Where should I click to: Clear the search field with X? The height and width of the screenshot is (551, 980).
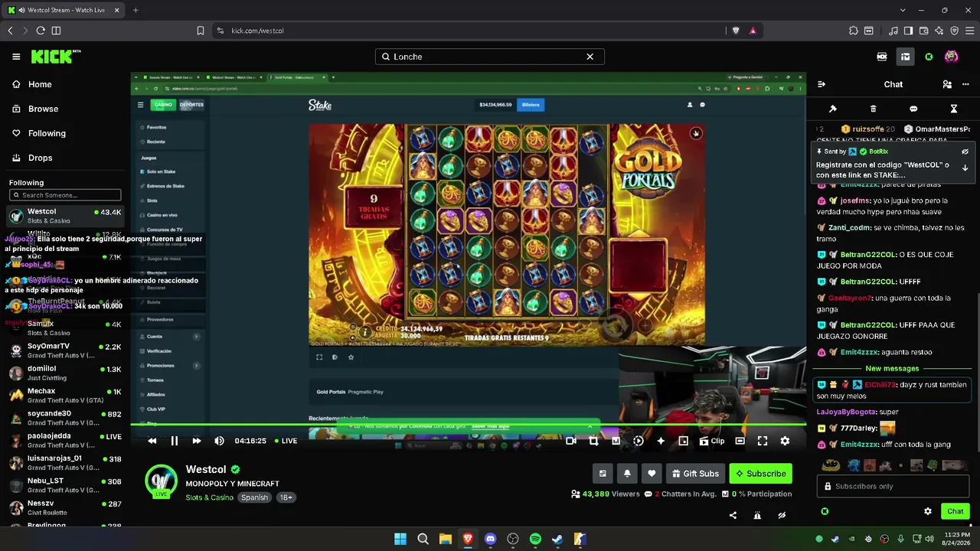[590, 57]
